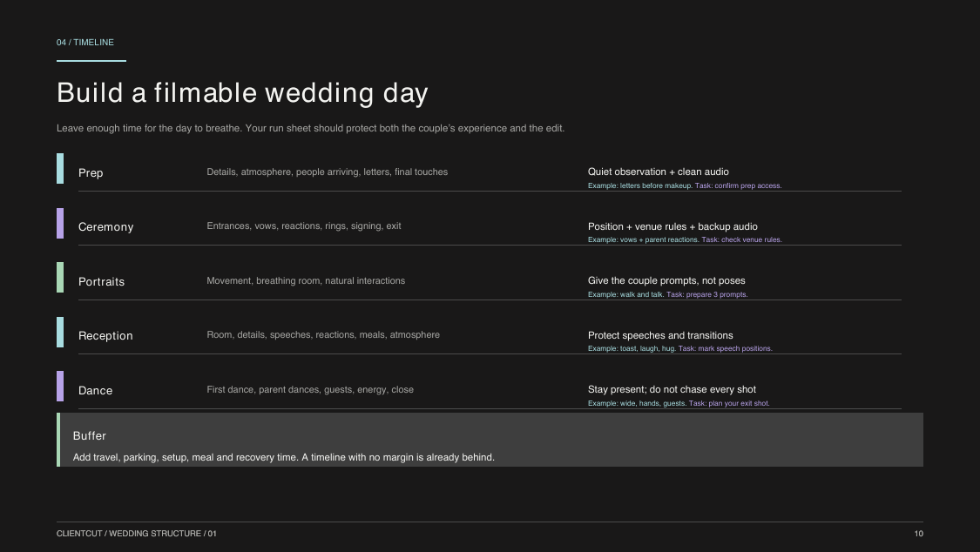Click 'Quiet observation + clean audio'

[x=659, y=172]
